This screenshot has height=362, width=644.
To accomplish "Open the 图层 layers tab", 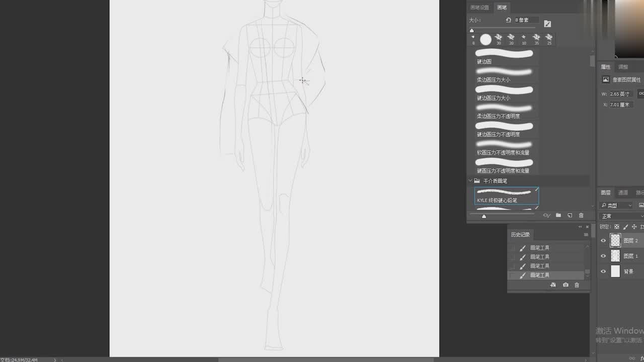I will [606, 193].
